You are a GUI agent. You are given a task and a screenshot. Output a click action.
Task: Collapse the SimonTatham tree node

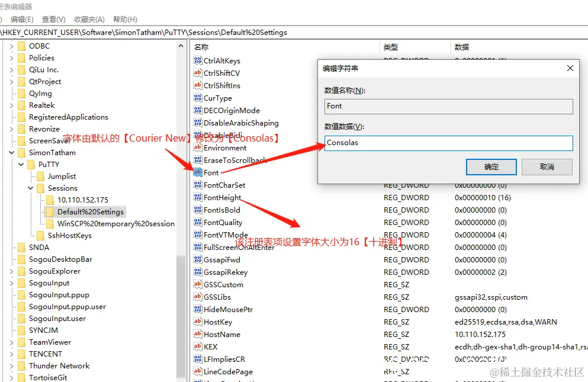click(12, 153)
